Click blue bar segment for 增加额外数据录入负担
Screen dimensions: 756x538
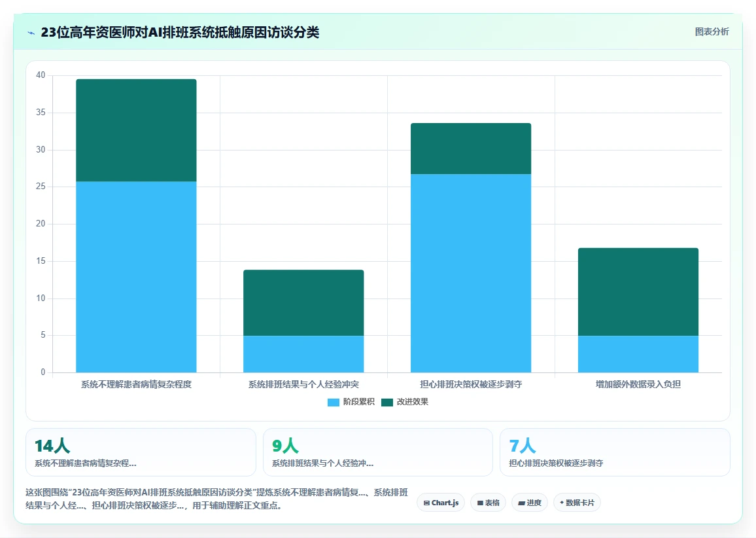point(638,354)
